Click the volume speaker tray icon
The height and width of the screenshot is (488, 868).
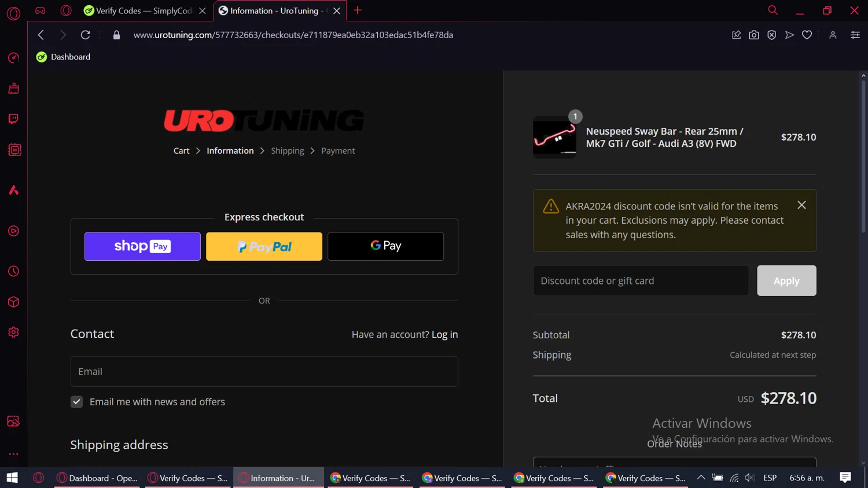tap(749, 478)
